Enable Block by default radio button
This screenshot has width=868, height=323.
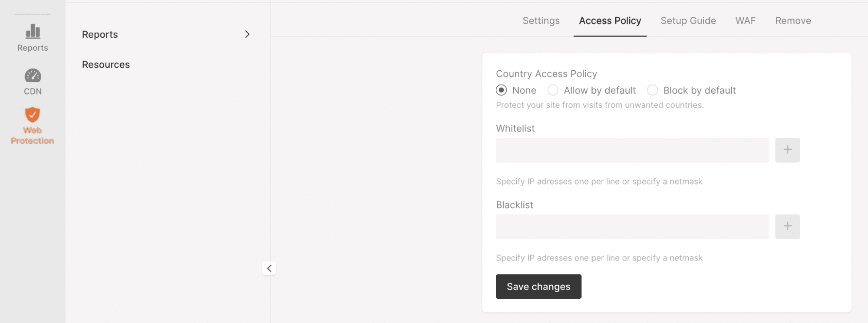coord(652,90)
